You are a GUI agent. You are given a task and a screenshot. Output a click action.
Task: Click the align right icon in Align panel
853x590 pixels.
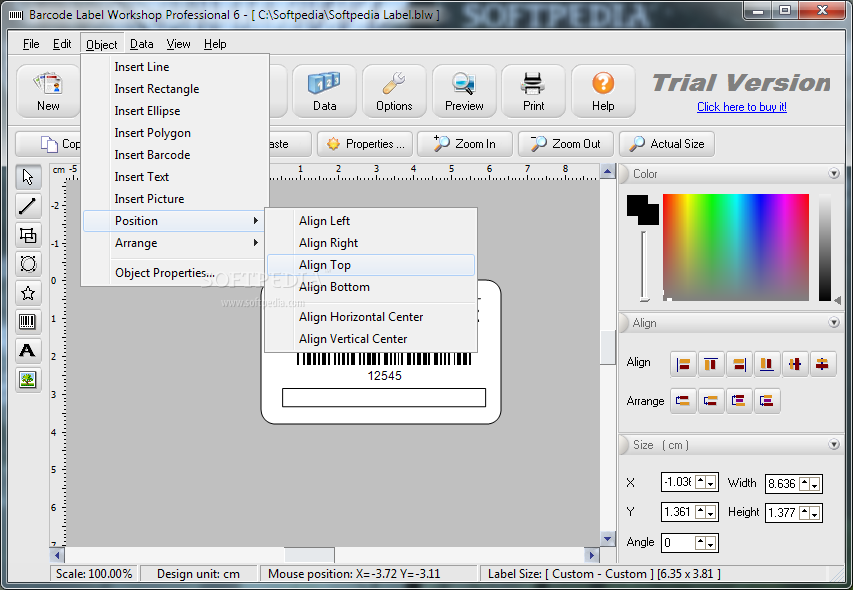coord(739,364)
